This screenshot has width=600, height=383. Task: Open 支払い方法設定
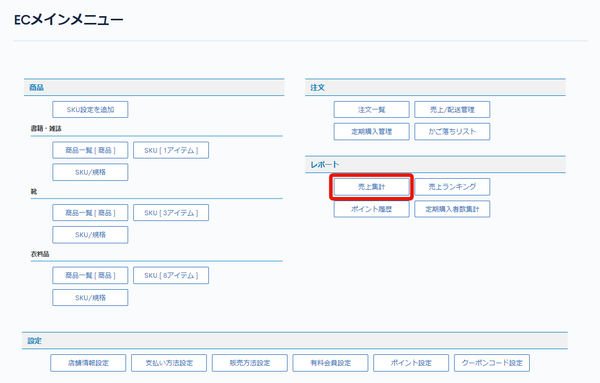point(169,363)
